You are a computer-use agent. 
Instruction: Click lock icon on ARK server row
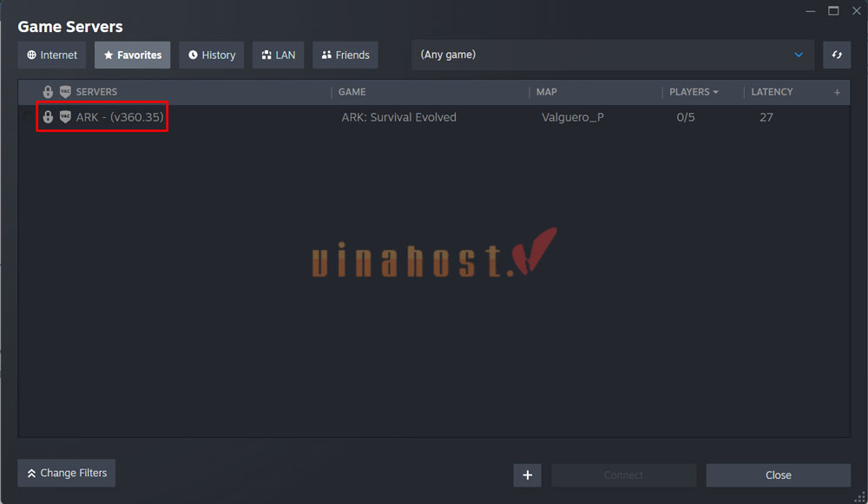(48, 117)
